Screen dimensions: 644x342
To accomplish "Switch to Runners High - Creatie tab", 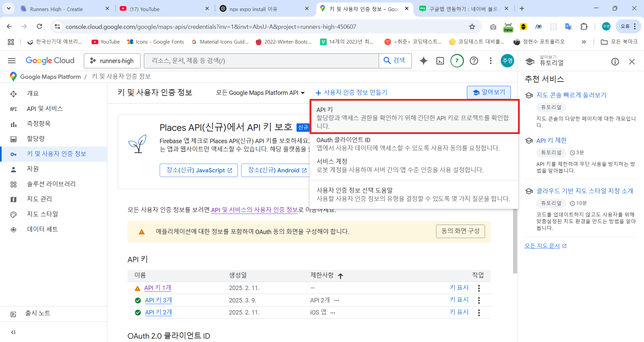I will pos(64,9).
